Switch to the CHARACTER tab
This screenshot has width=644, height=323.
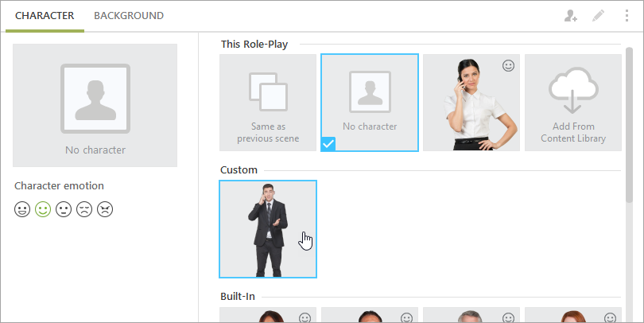point(45,16)
